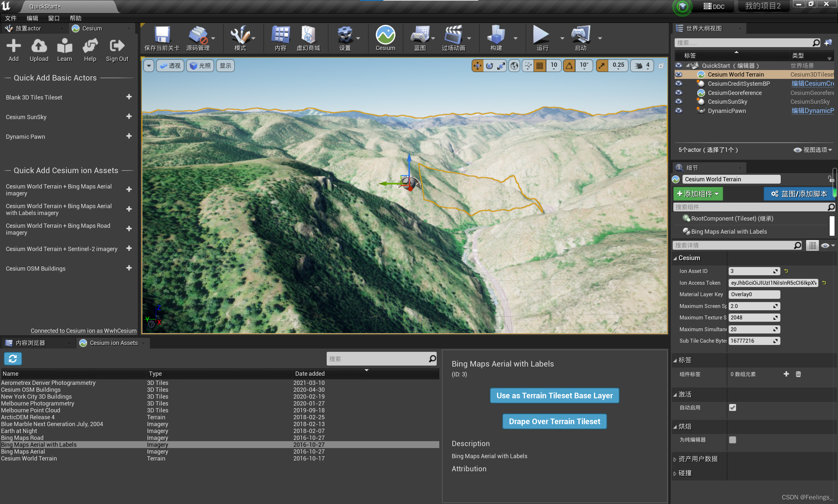The width and height of the screenshot is (838, 504).
Task: Hide CesiumSunSky using its eye icon
Action: (678, 101)
